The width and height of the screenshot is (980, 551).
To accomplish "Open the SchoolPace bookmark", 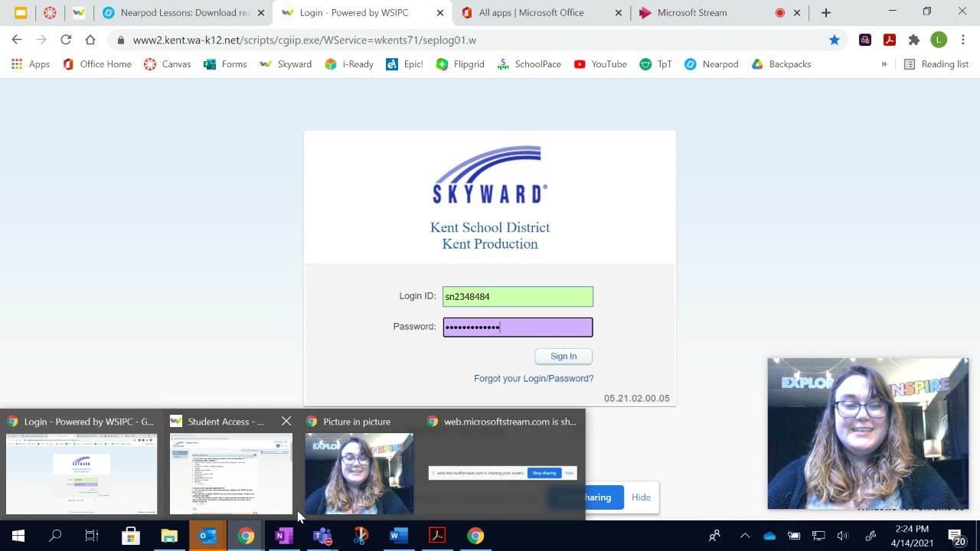I will point(529,64).
